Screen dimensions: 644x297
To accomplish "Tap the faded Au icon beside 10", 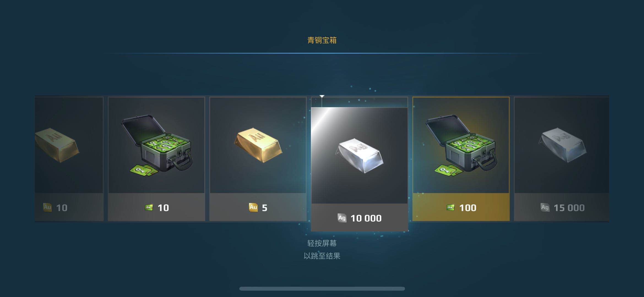I will (47, 207).
